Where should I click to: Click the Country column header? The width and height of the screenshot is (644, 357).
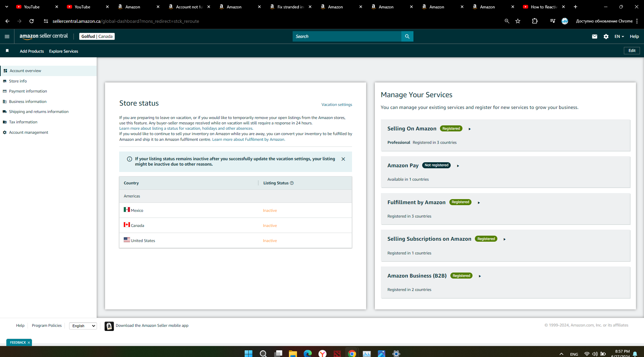pyautogui.click(x=131, y=183)
